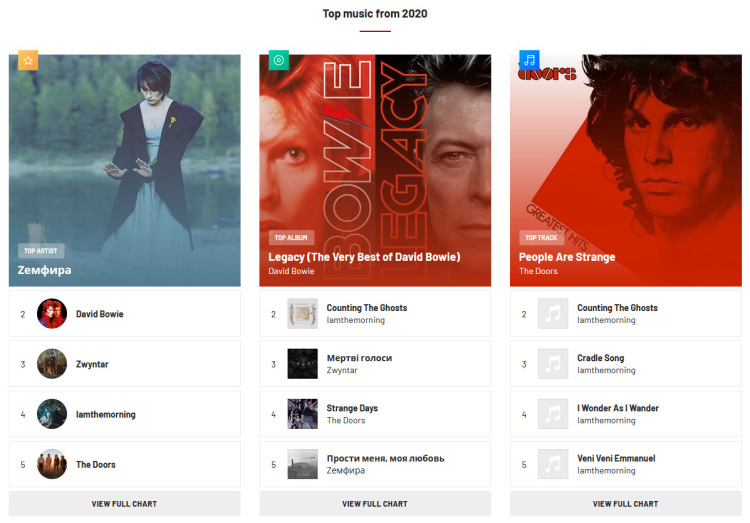Open the People Are Strange track link
Viewport: 750px width, 523px height.
pyautogui.click(x=567, y=257)
